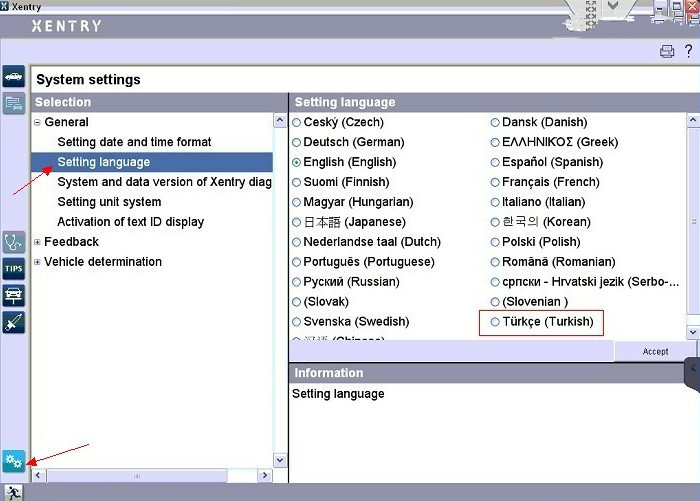
Task: Select Japanese language radio button
Action: (296, 222)
